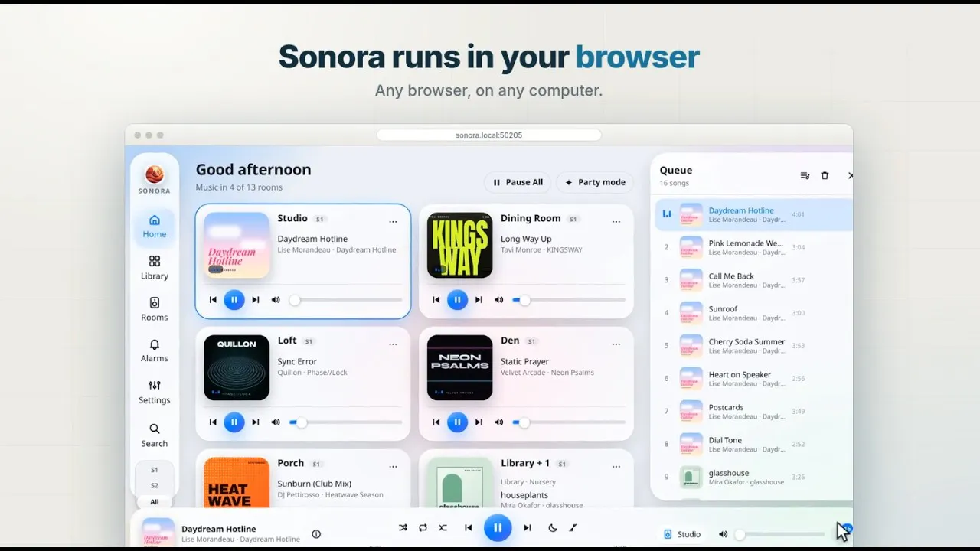
Task: Skip to next track in Studio card
Action: [256, 300]
